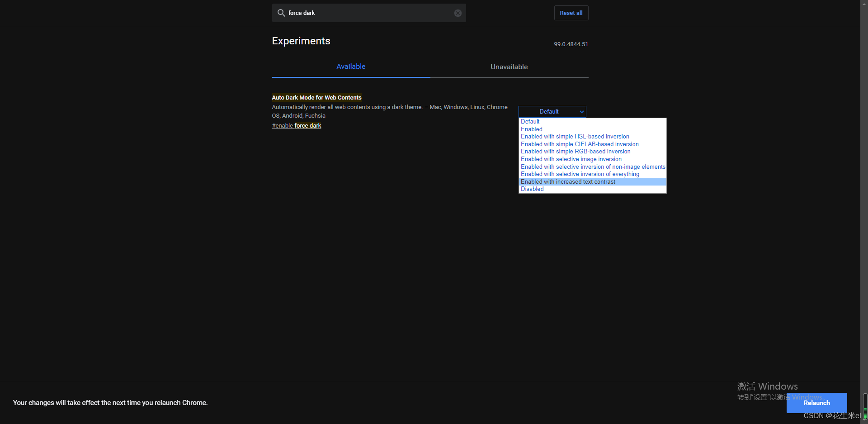Image resolution: width=868 pixels, height=424 pixels.
Task: Click the Relaunch button
Action: [x=816, y=403]
